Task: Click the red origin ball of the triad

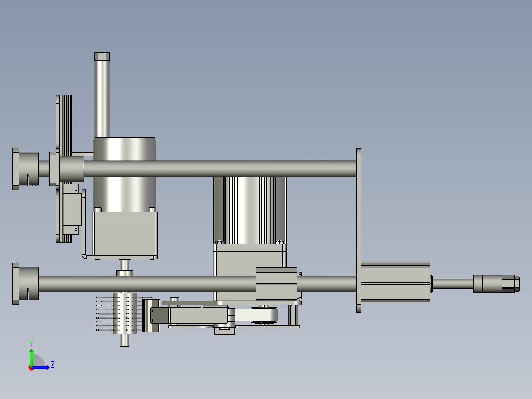Action: click(x=31, y=368)
